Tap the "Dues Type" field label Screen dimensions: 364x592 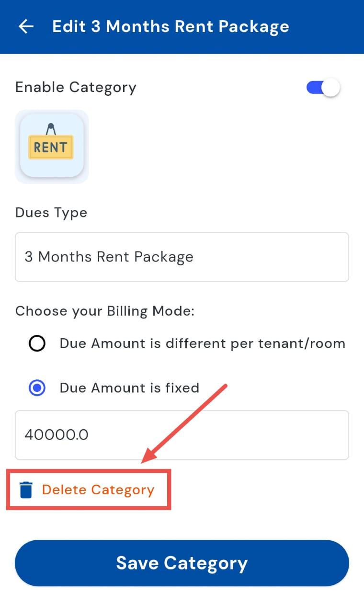pos(51,212)
